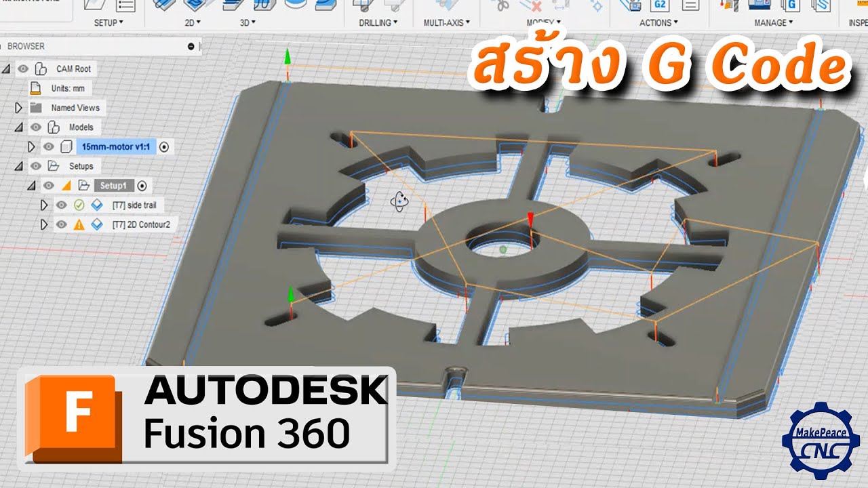
Task: Click the blue operation icon for 2D Contour2
Action: 97,224
